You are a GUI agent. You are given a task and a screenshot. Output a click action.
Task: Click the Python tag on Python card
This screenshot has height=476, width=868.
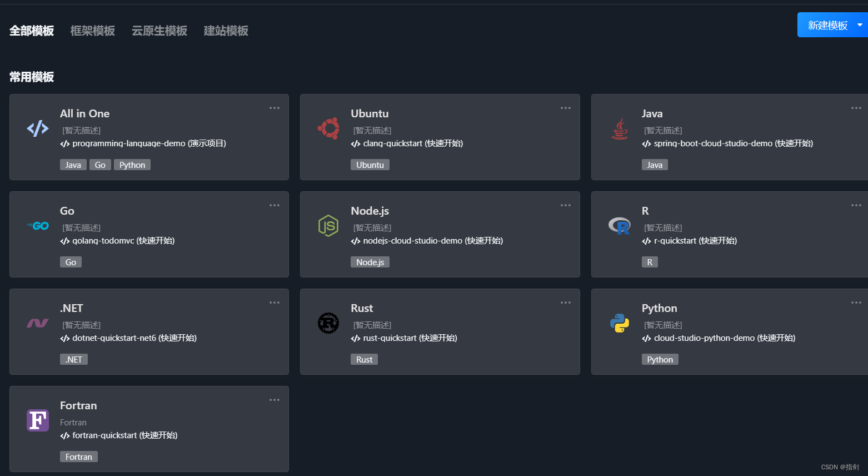660,359
